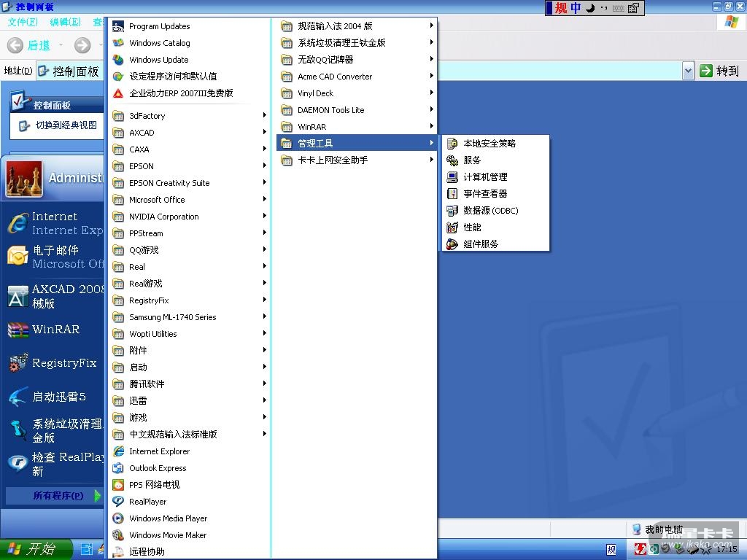Screen dimensions: 747x560
Task: Open 腾讯软件 folder entry
Action: coord(190,384)
